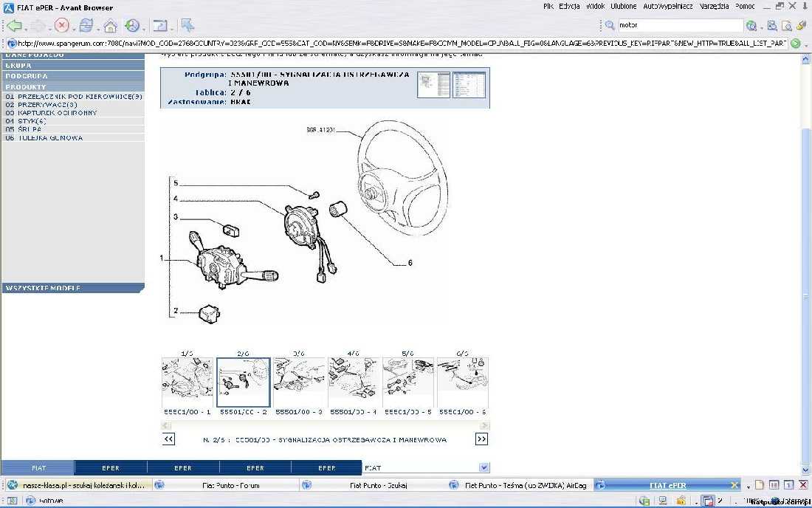The image size is (812, 508).
Task: Click the popup blocker icon in the status bar
Action: (x=708, y=501)
